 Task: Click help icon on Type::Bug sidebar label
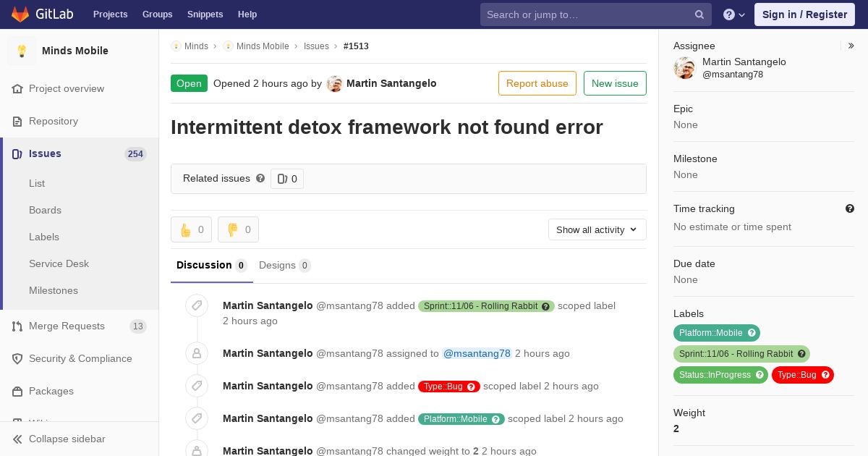(825, 375)
